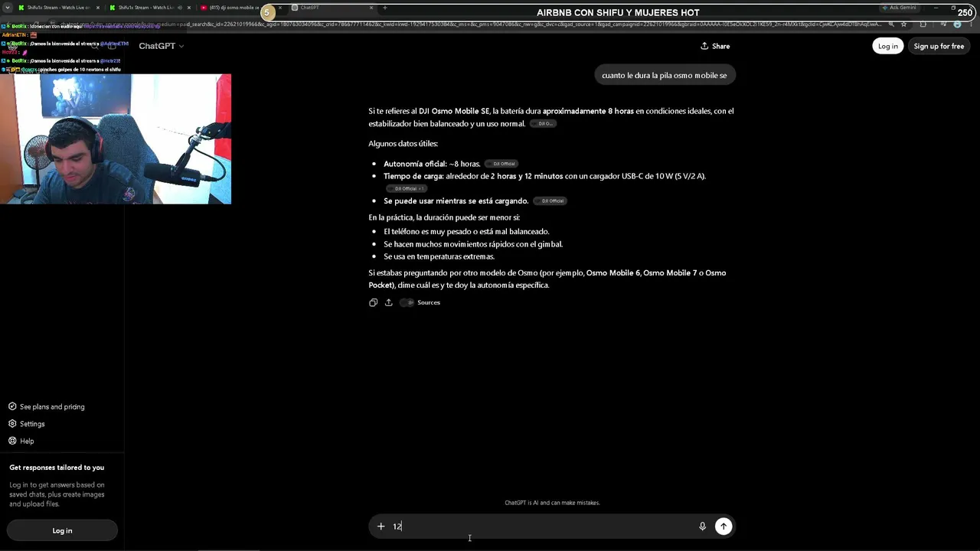Viewport: 980px width, 551px height.
Task: Click "El teléfono es muy pesado o está mal balanceado."
Action: 466,232
